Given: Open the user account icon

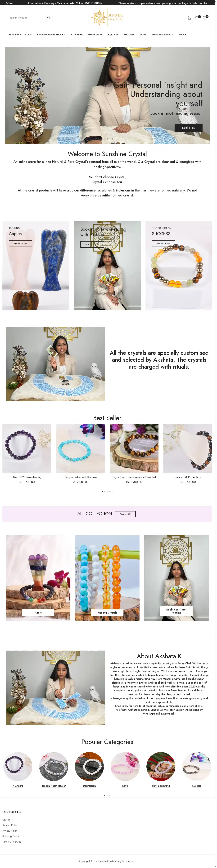Looking at the screenshot, I should coord(189,18).
